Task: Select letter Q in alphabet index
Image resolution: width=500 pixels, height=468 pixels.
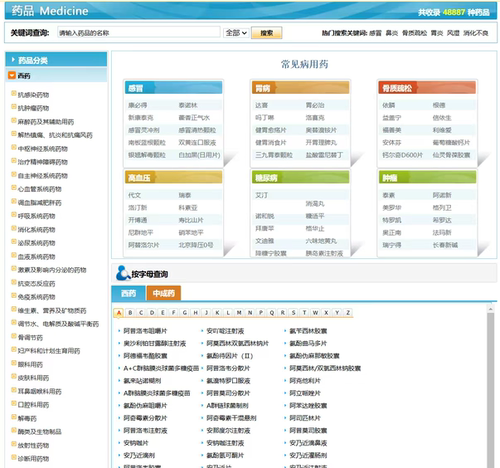Action: [x=272, y=313]
